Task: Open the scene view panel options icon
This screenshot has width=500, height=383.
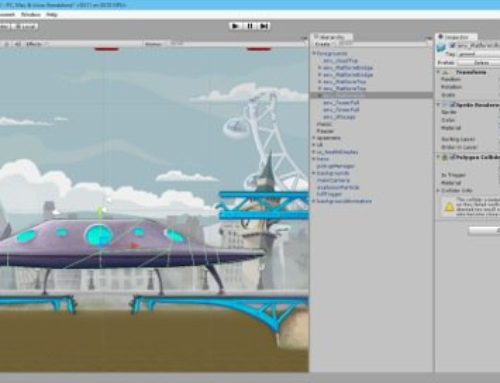Action: [304, 39]
